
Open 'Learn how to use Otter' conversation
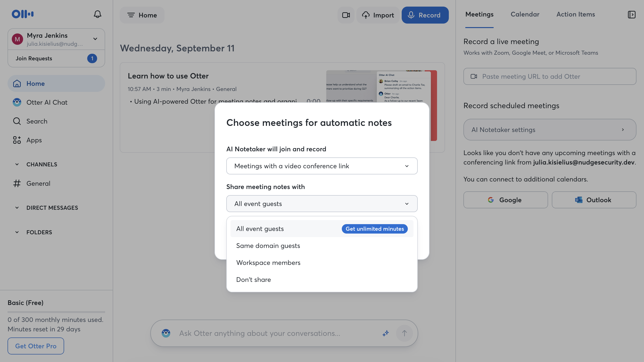click(168, 76)
